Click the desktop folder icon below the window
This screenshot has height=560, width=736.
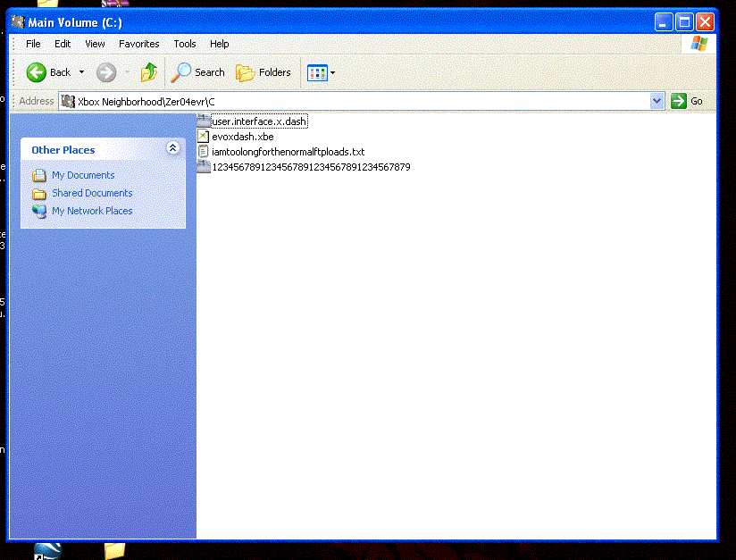[x=114, y=551]
